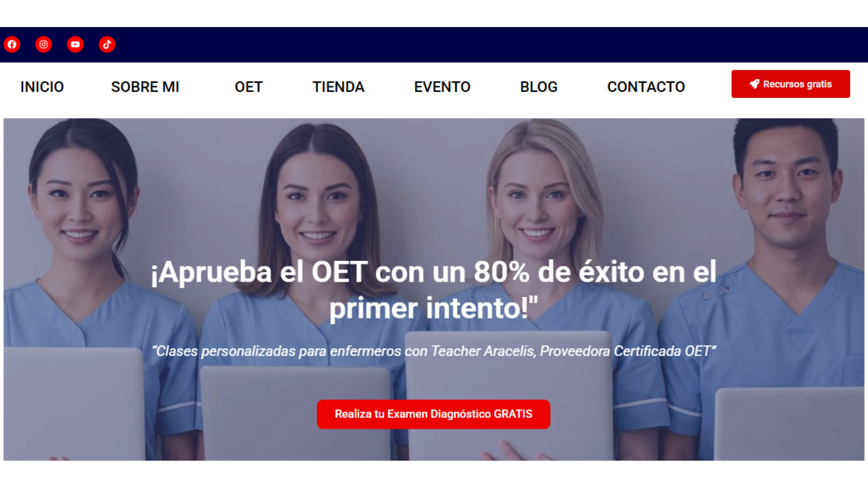Click the Recursos gratis button
The image size is (868, 488).
coord(791,84)
